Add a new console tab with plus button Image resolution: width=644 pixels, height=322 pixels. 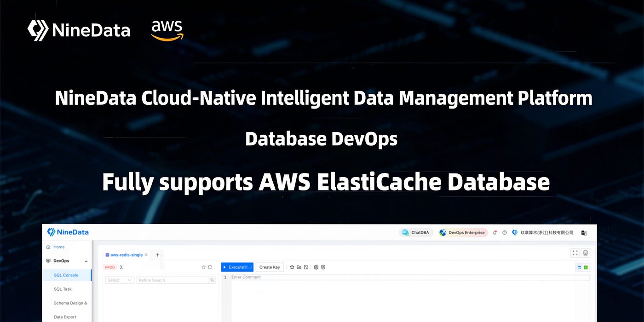pyautogui.click(x=157, y=254)
